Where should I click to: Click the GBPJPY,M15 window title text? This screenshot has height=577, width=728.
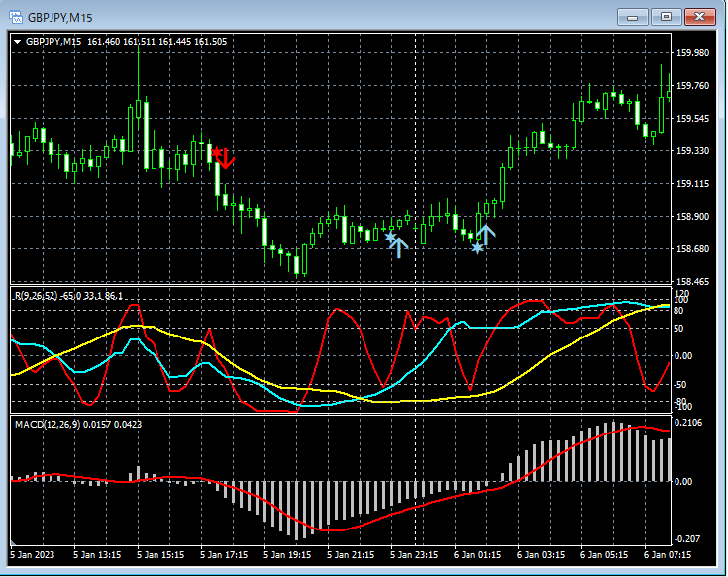click(x=59, y=18)
